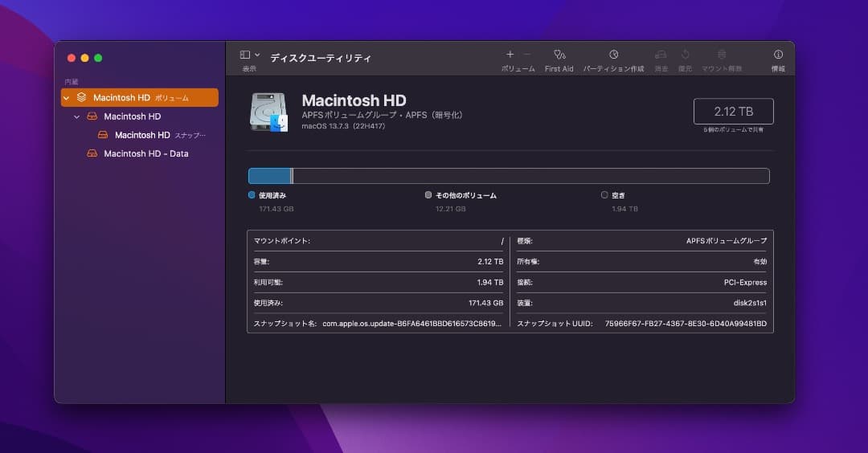Click the マウントポイント row label

[x=282, y=241]
